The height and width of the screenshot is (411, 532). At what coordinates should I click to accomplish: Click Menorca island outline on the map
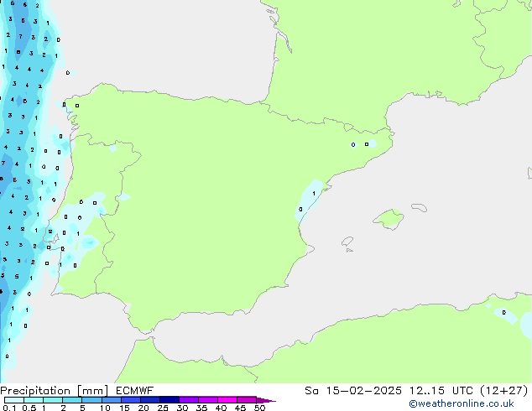(420, 207)
